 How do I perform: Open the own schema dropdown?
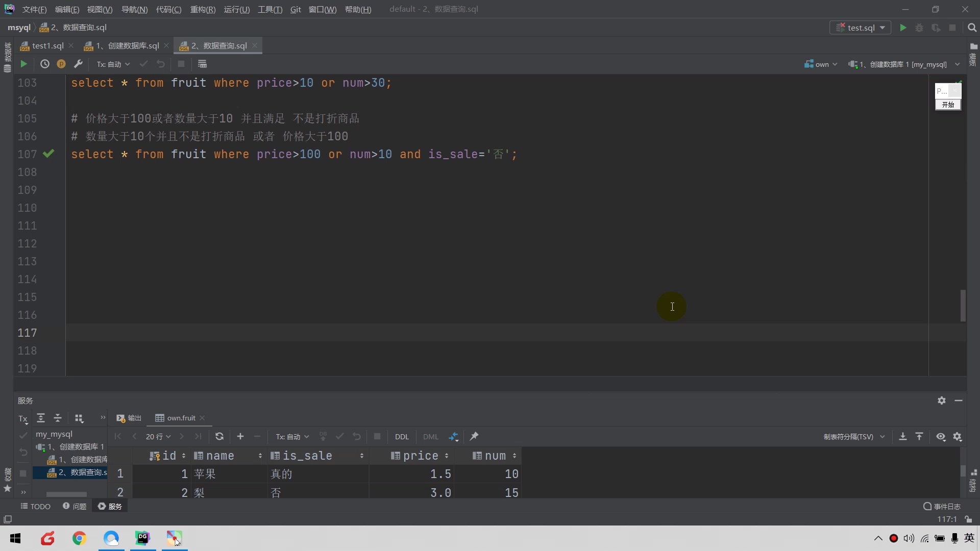coord(821,64)
